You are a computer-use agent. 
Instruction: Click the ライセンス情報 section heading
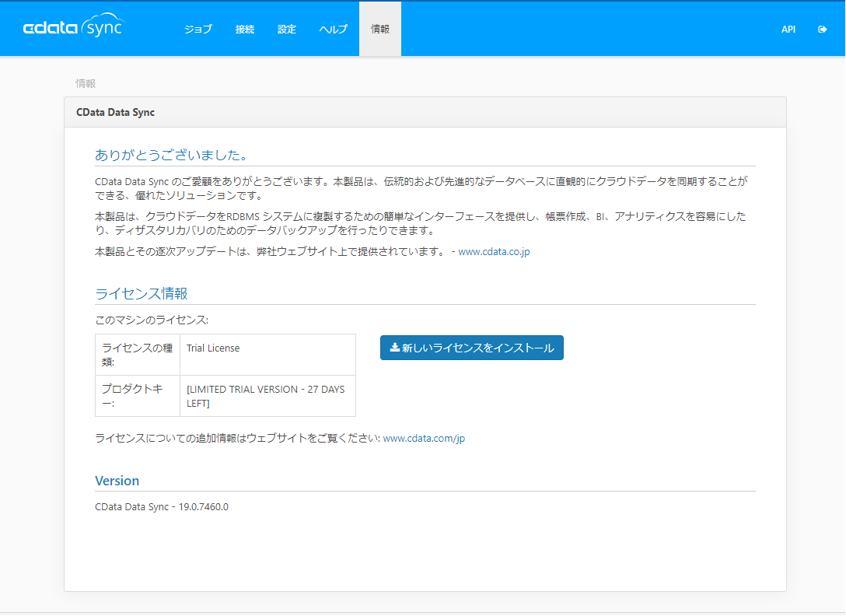point(141,294)
